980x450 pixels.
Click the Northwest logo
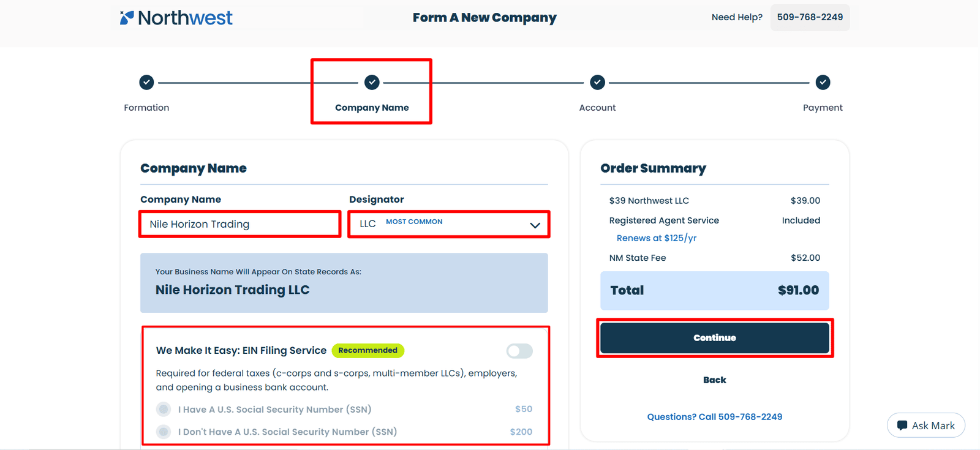click(x=176, y=18)
